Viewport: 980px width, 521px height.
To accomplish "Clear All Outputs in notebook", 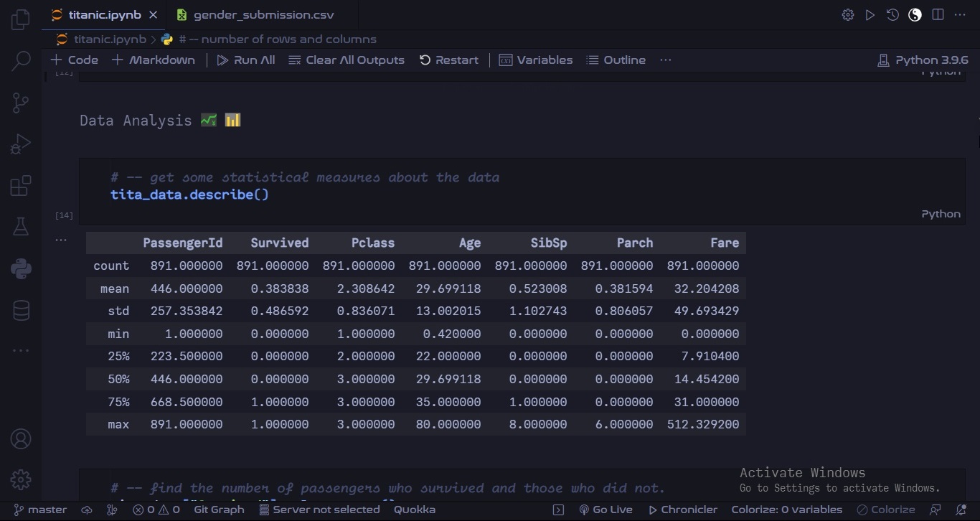I will (x=347, y=60).
